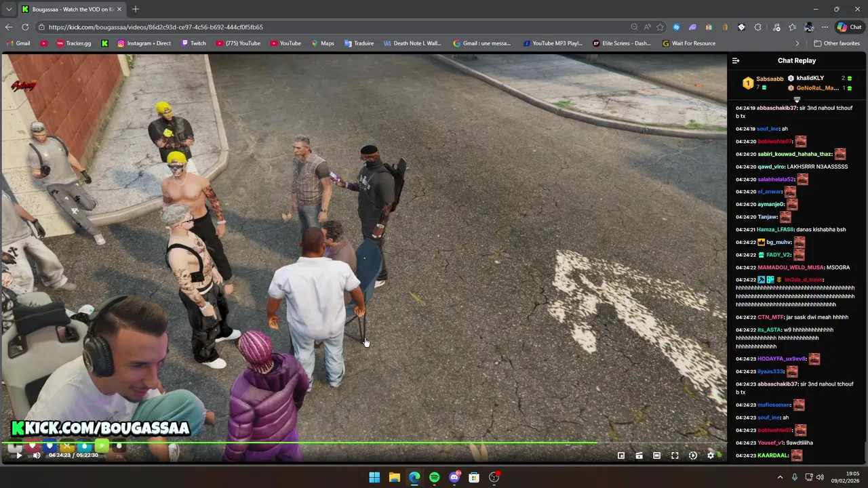Click chat username MAMADOU_WELD_MUSA

[x=791, y=268]
